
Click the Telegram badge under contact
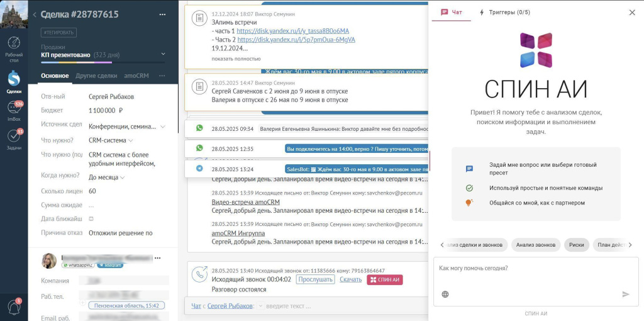click(110, 266)
